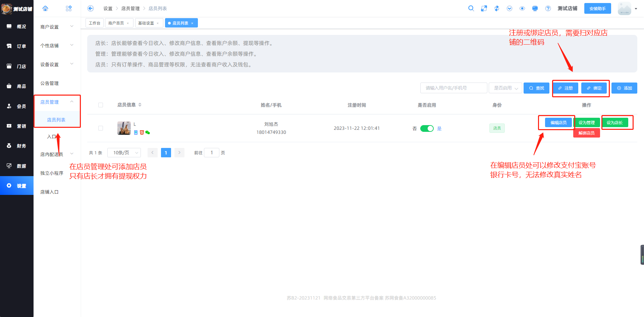Open the 是否启用 filter dropdown
The image size is (644, 317).
pyautogui.click(x=505, y=88)
